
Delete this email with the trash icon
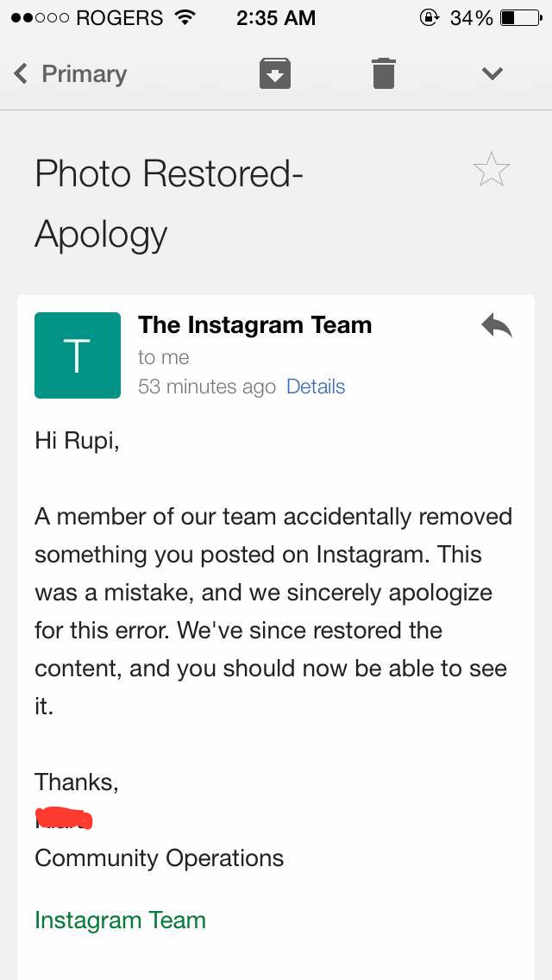pos(383,72)
